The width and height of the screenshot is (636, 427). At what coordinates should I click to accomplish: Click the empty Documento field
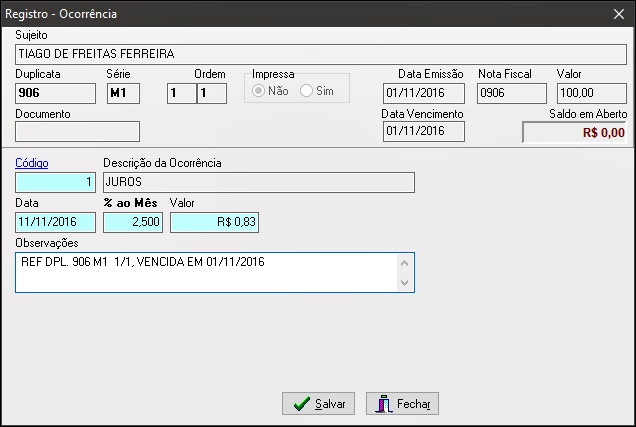click(x=77, y=131)
